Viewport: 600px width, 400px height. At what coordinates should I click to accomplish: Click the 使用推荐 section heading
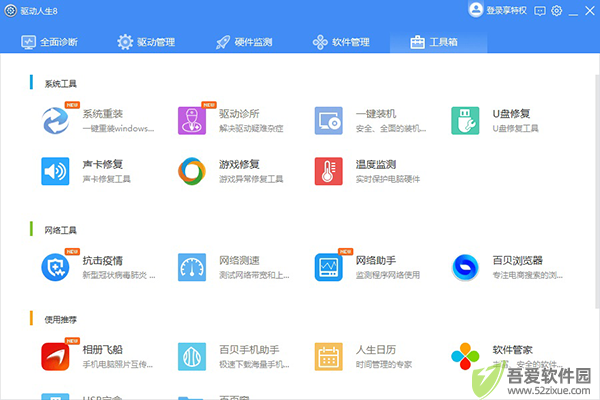(60, 320)
